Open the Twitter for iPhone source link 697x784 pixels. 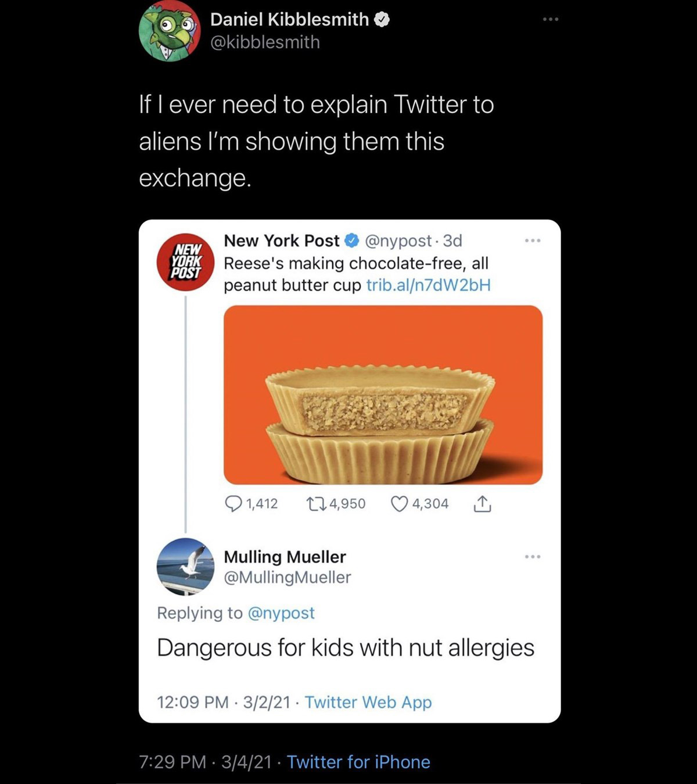(358, 762)
